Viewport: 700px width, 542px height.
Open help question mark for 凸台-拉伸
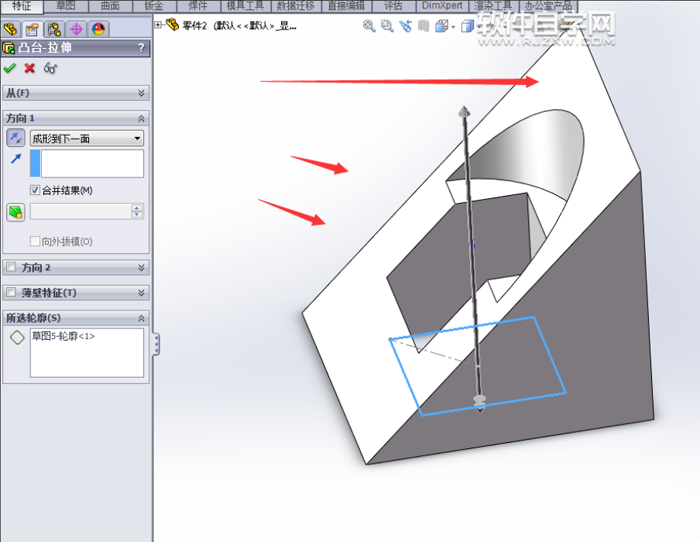[x=141, y=48]
